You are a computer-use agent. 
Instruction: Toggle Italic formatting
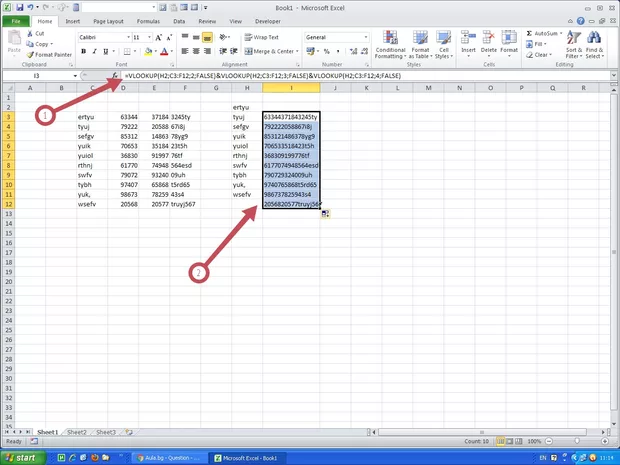tap(95, 51)
